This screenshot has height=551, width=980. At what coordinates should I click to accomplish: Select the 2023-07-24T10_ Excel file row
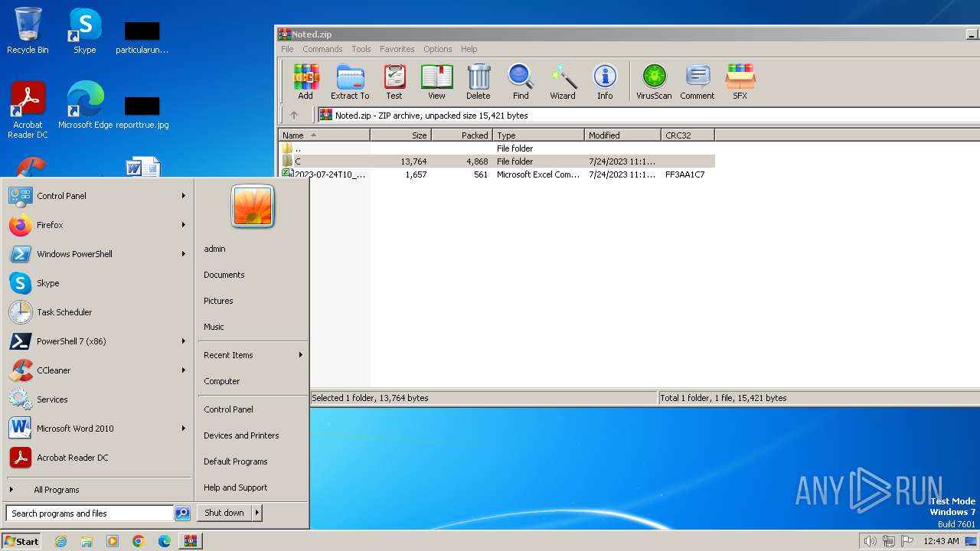(497, 174)
